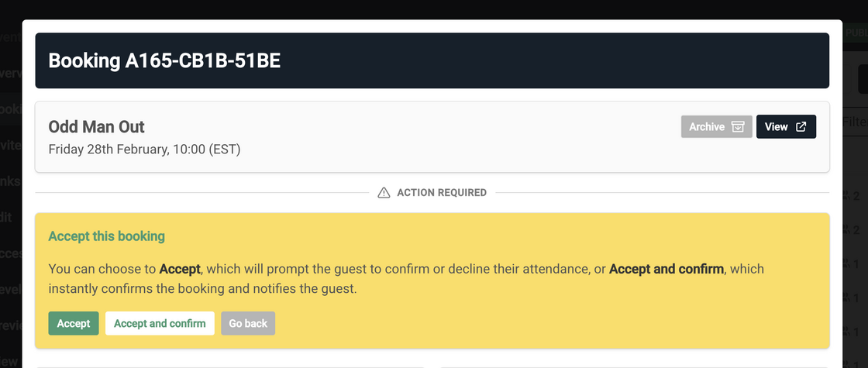Click the Accept this booking heading
The width and height of the screenshot is (868, 368).
coord(107,236)
